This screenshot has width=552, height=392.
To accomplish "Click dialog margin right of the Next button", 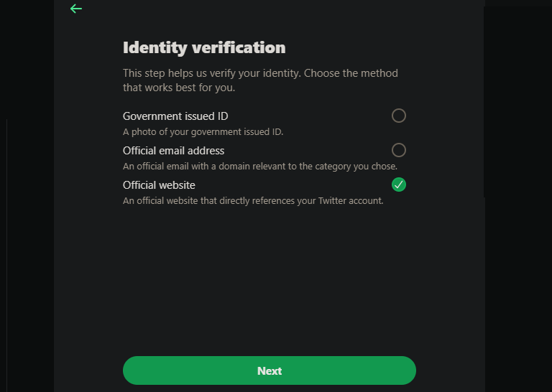I will [x=451, y=371].
